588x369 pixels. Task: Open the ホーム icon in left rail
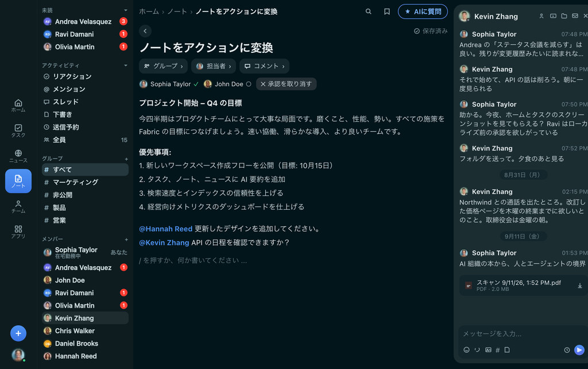[x=18, y=106]
